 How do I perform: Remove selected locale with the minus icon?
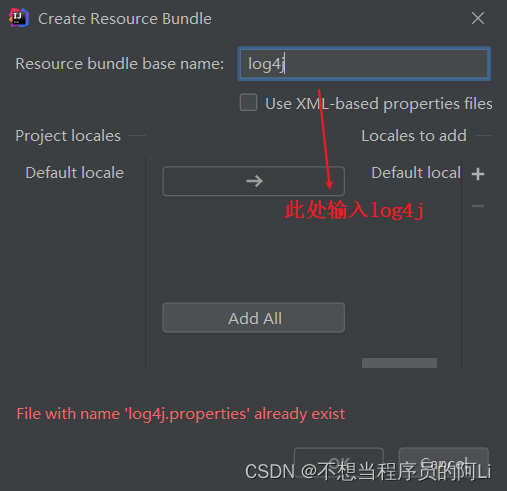click(478, 206)
